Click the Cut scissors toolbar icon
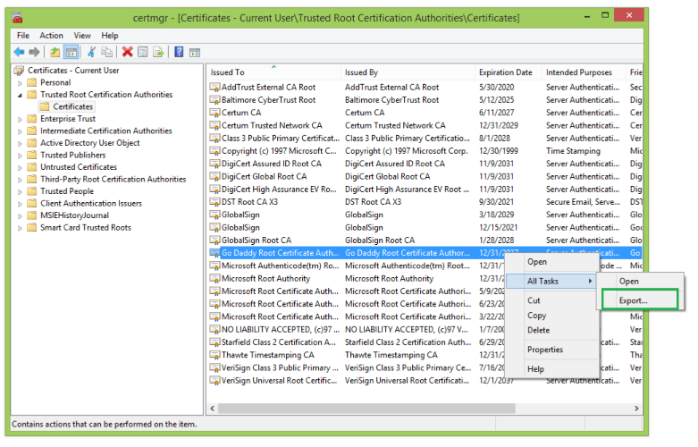This screenshot has width=698, height=447. (x=92, y=53)
